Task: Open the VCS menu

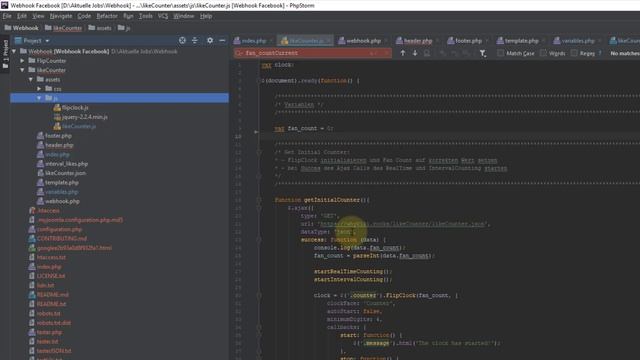Action: coord(163,16)
